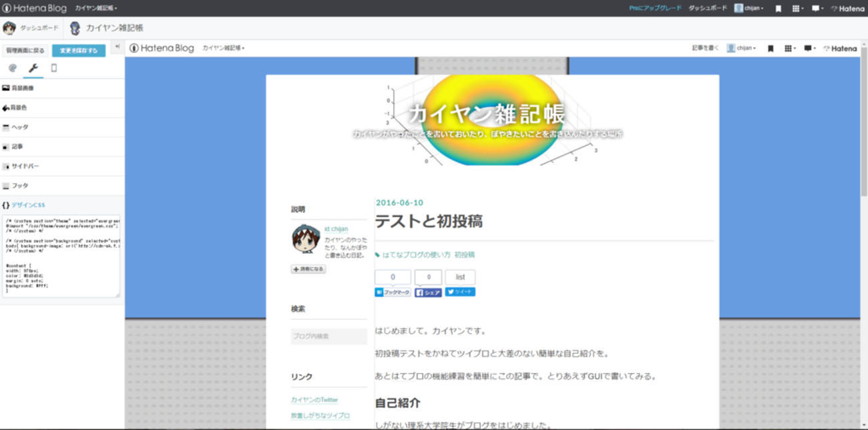Click Hatena bookmark count box above ブックマーク
The image size is (868, 430).
point(393,277)
